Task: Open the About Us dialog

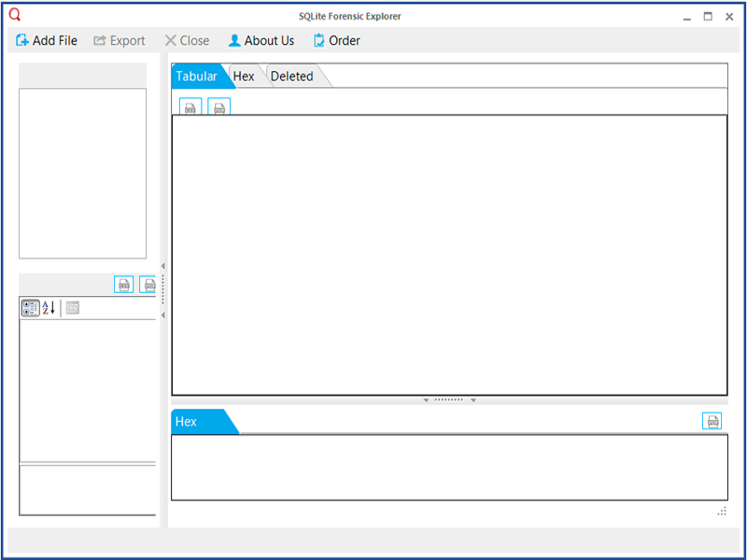Action: pos(261,40)
